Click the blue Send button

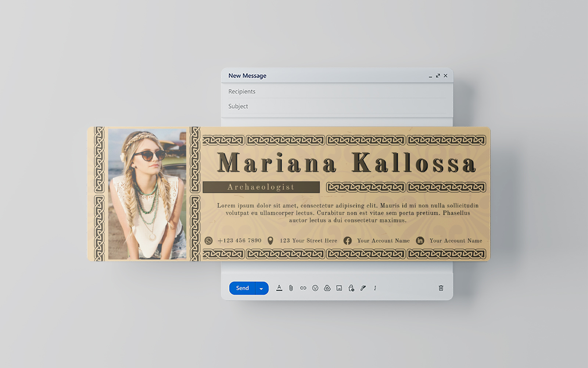[242, 288]
